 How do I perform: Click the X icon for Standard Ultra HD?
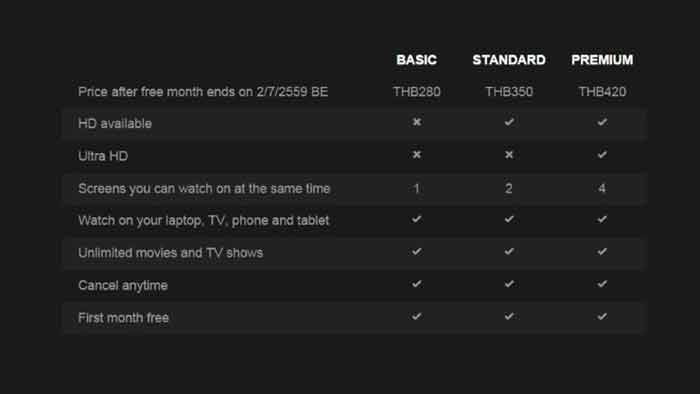click(509, 154)
